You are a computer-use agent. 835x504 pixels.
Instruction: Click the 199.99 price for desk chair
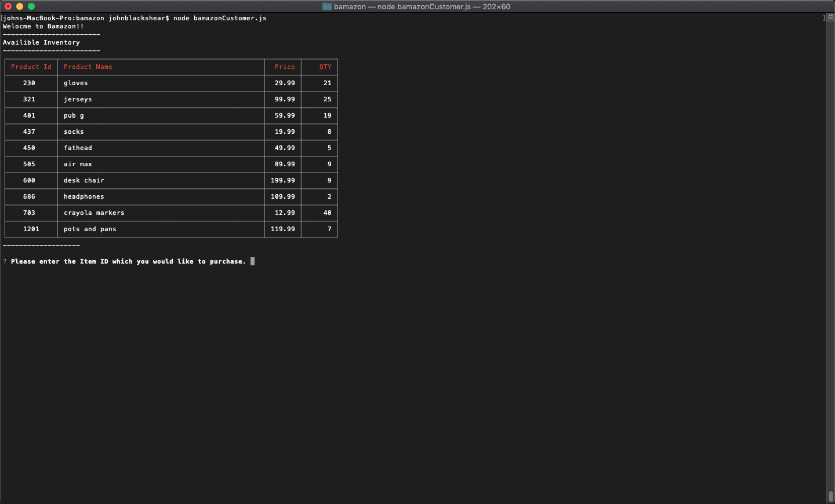tap(283, 181)
